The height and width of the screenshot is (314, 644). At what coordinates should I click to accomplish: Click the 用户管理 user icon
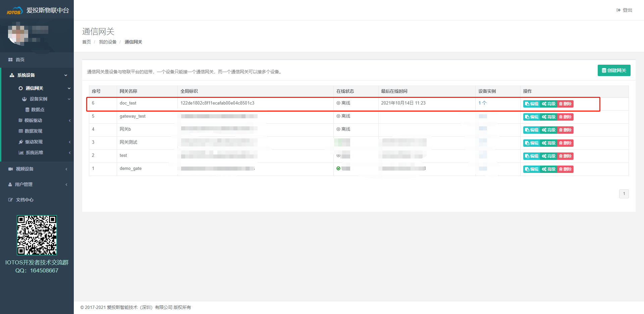(10, 184)
